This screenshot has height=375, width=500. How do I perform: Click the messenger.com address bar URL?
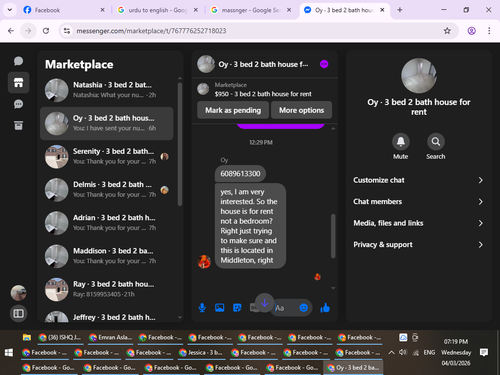coord(151,31)
